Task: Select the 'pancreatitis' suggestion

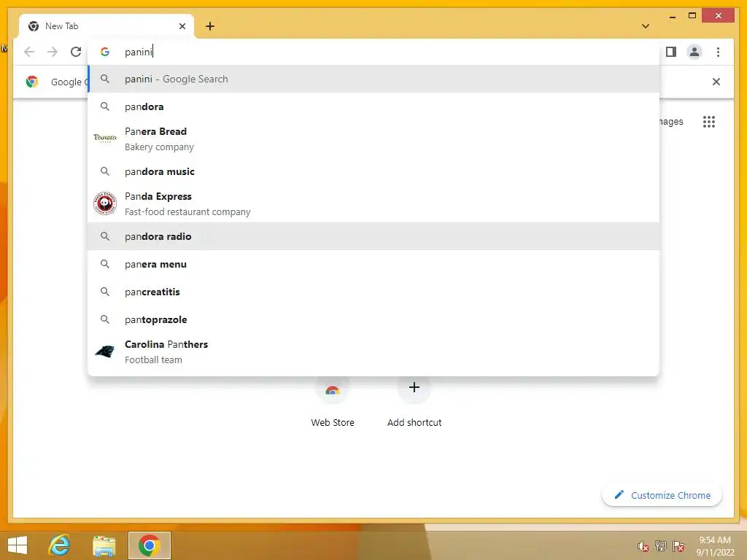Action: click(374, 292)
